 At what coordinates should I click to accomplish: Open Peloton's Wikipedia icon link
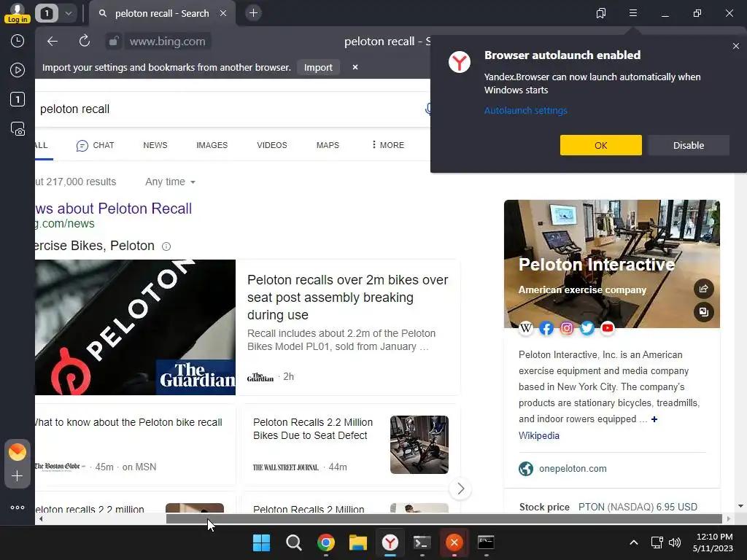pos(526,328)
